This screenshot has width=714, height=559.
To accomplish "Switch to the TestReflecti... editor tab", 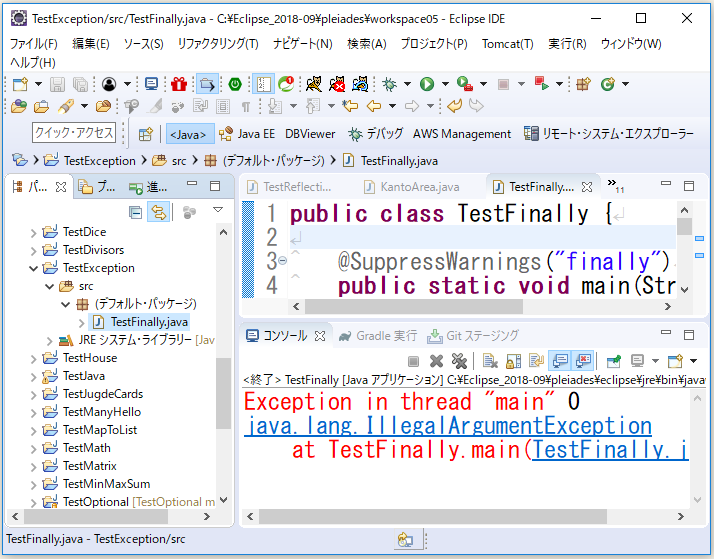I will pyautogui.click(x=289, y=187).
